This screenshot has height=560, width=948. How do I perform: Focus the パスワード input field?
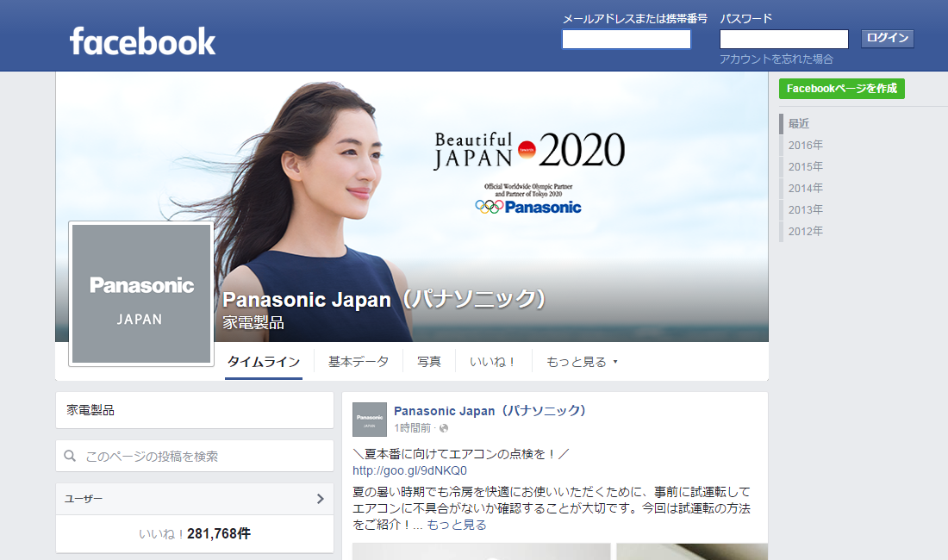(x=784, y=40)
